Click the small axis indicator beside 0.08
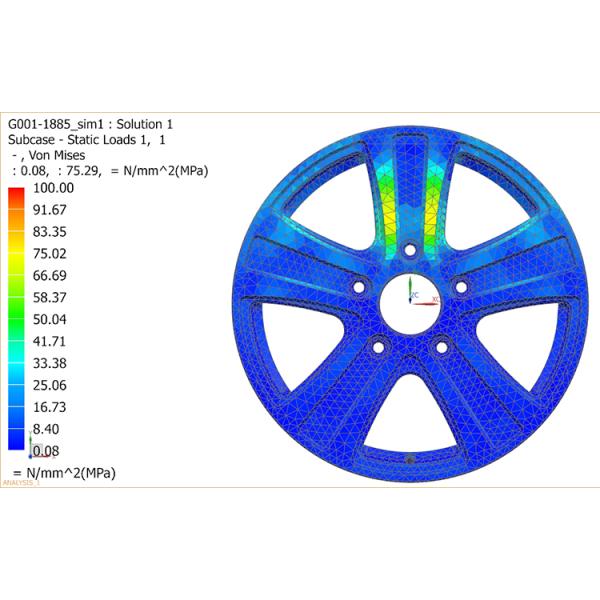 coord(31,443)
